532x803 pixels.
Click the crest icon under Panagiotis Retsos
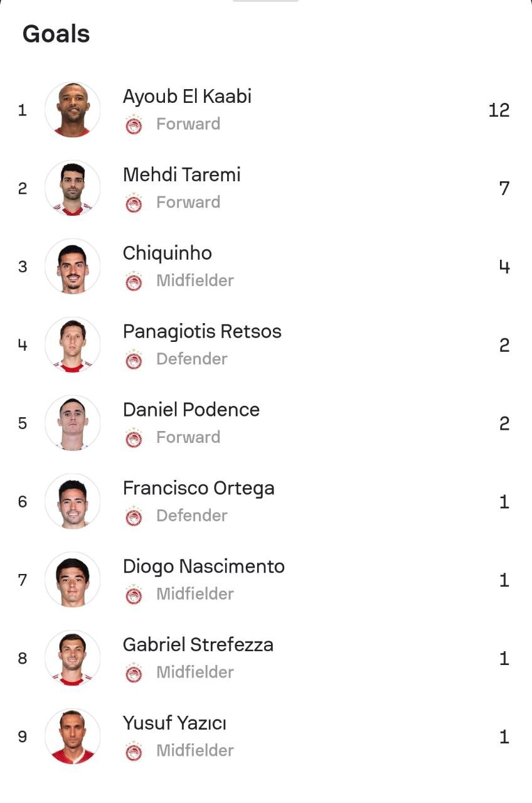pyautogui.click(x=134, y=360)
